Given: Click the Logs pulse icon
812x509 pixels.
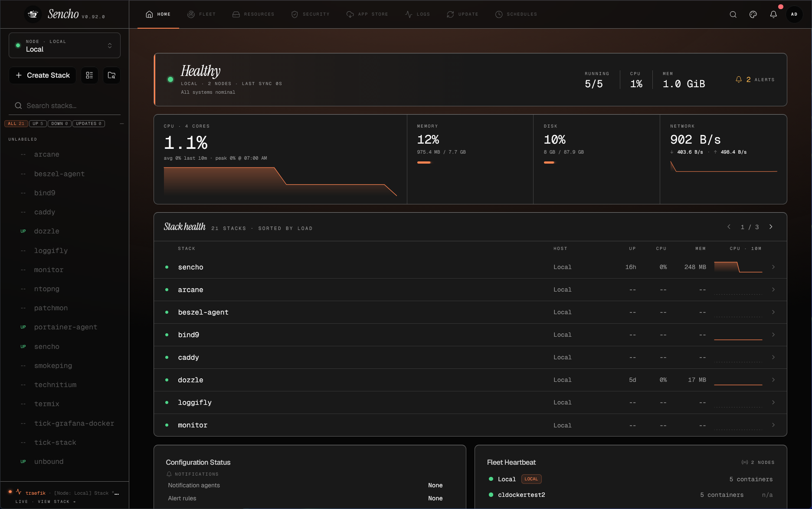Looking at the screenshot, I should coord(409,14).
